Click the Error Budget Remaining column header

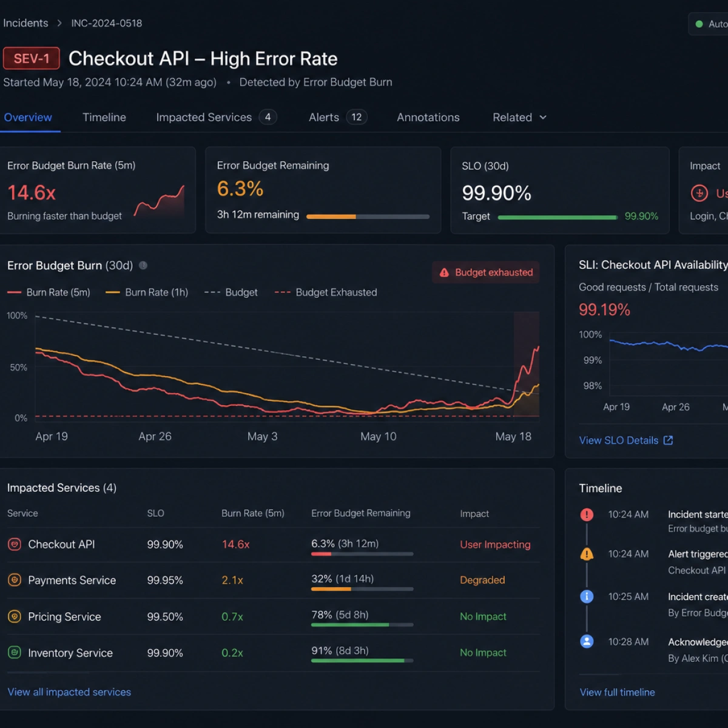[x=361, y=513]
